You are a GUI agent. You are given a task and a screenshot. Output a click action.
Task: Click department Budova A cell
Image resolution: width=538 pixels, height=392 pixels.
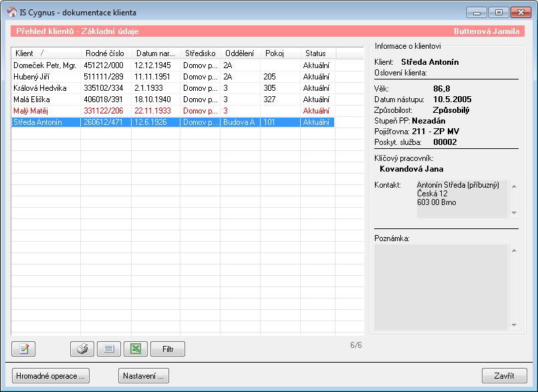coord(239,122)
